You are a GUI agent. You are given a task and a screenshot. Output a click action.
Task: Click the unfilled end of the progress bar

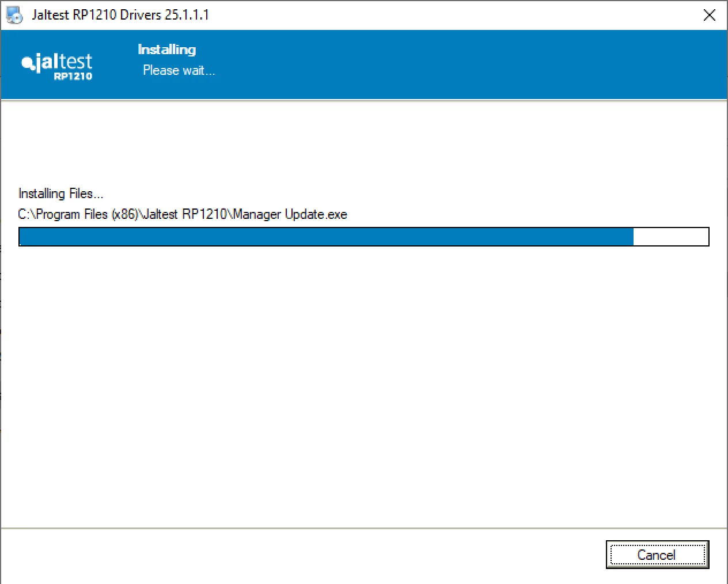click(x=671, y=236)
